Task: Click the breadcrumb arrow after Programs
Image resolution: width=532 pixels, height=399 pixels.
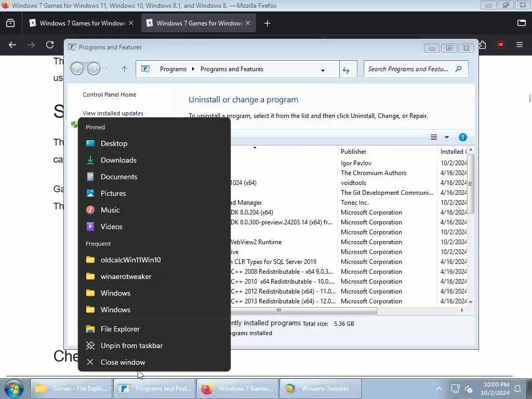Action: tap(193, 69)
